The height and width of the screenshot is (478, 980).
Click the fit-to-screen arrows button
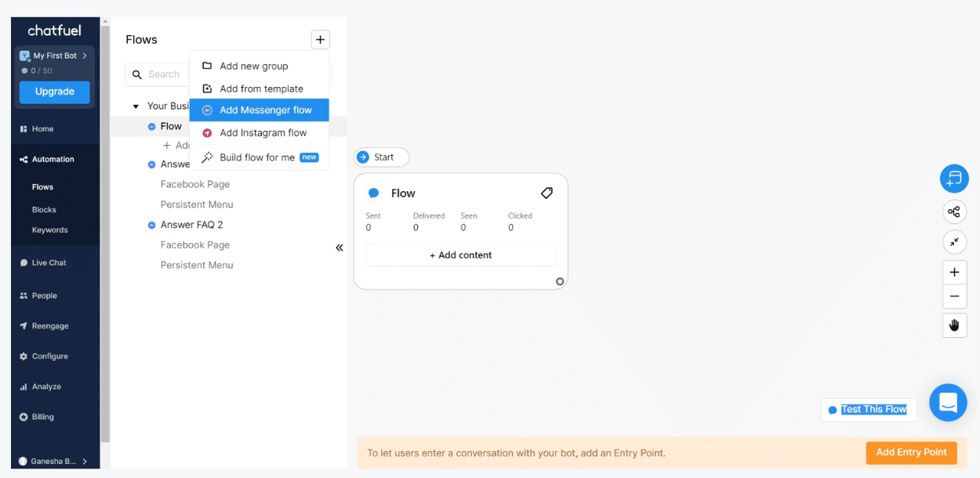click(954, 242)
